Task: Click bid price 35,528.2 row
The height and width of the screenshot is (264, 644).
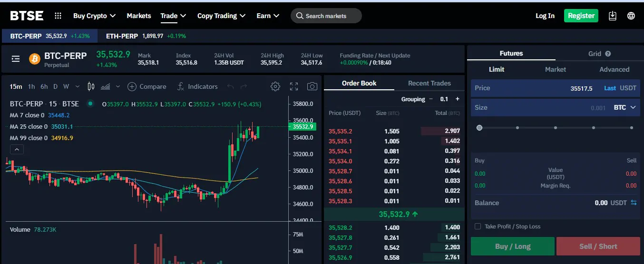Action: [x=394, y=227]
